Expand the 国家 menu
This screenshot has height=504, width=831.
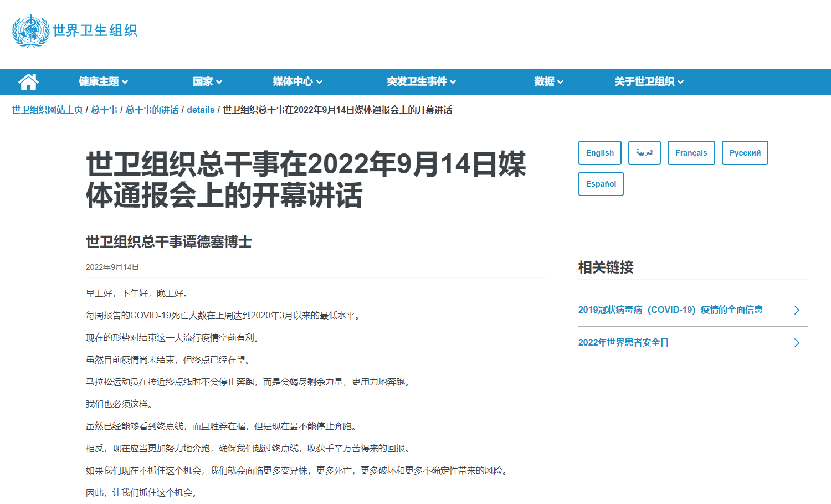pos(207,82)
